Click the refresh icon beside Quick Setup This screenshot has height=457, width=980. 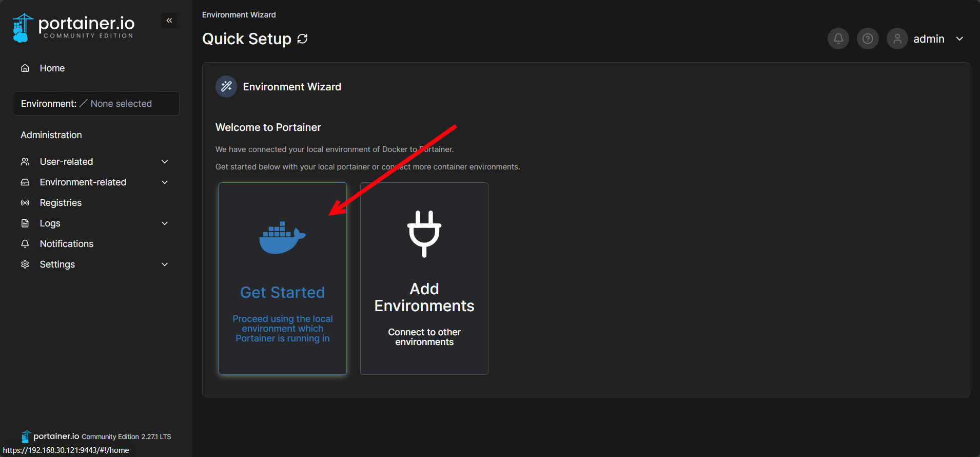(303, 39)
